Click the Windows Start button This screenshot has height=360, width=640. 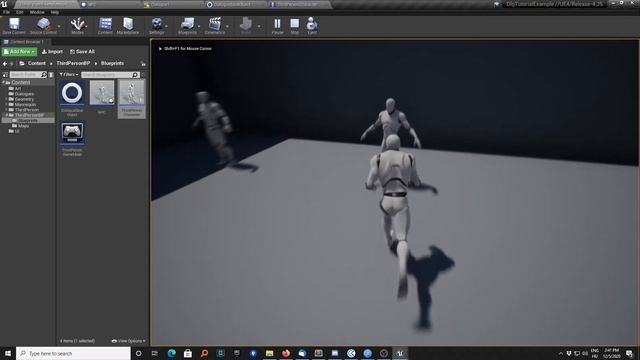8,353
